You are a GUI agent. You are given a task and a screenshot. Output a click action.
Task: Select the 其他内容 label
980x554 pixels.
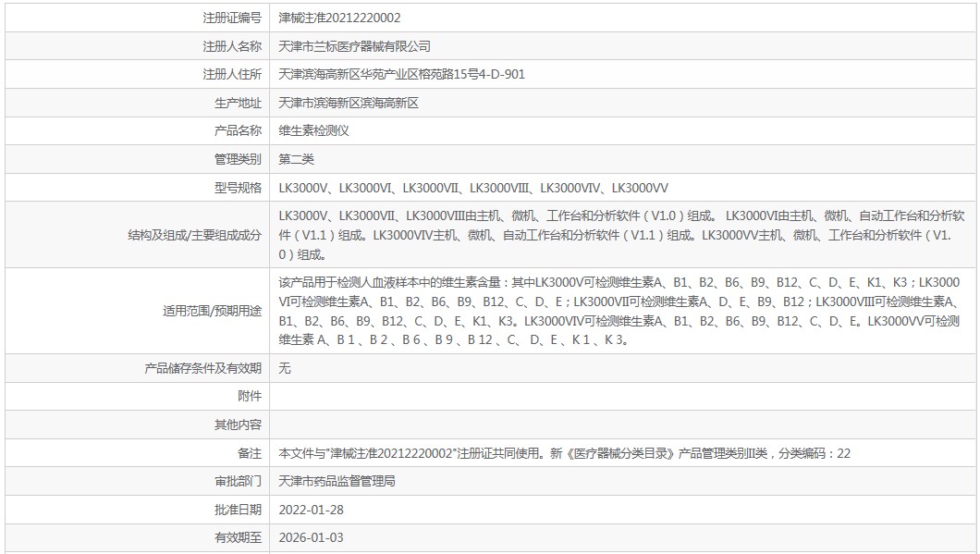click(239, 425)
